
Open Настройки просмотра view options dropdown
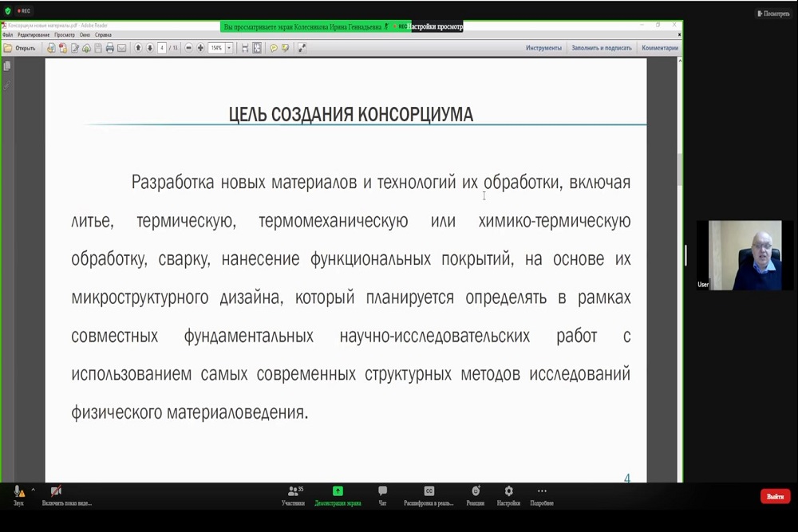tap(437, 26)
